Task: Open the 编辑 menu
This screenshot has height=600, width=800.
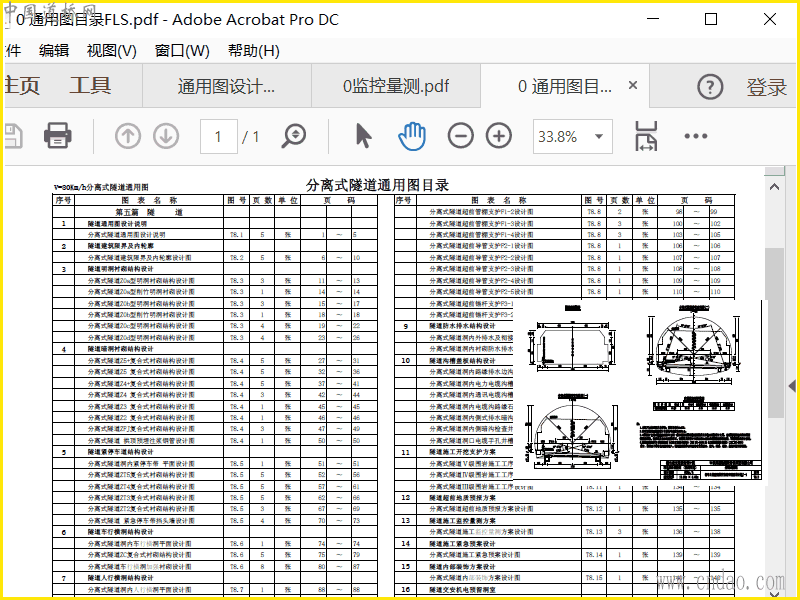Action: point(54,51)
